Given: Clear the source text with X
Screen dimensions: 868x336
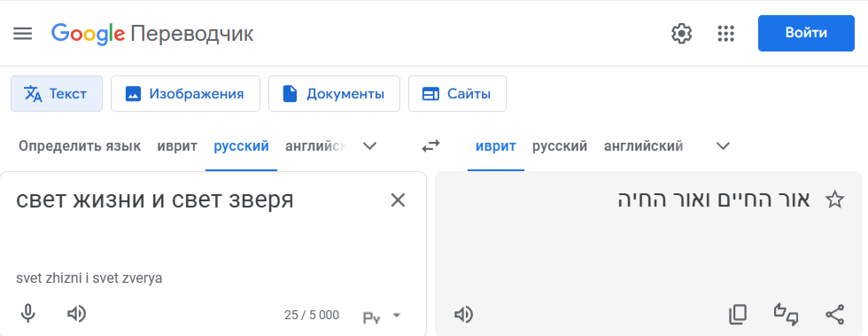Looking at the screenshot, I should [398, 200].
